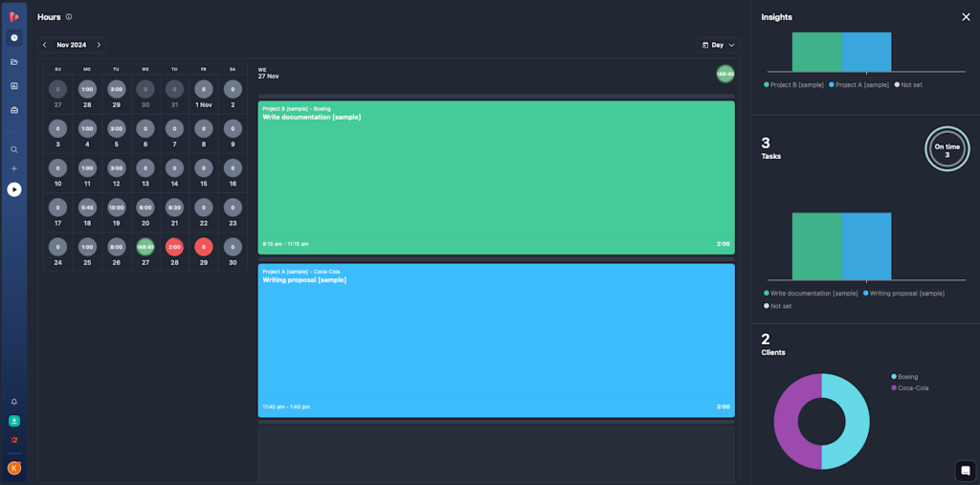The width and height of the screenshot is (980, 485).
Task: Click the 11:40 am - 1:40 pm time range
Action: pyautogui.click(x=286, y=407)
